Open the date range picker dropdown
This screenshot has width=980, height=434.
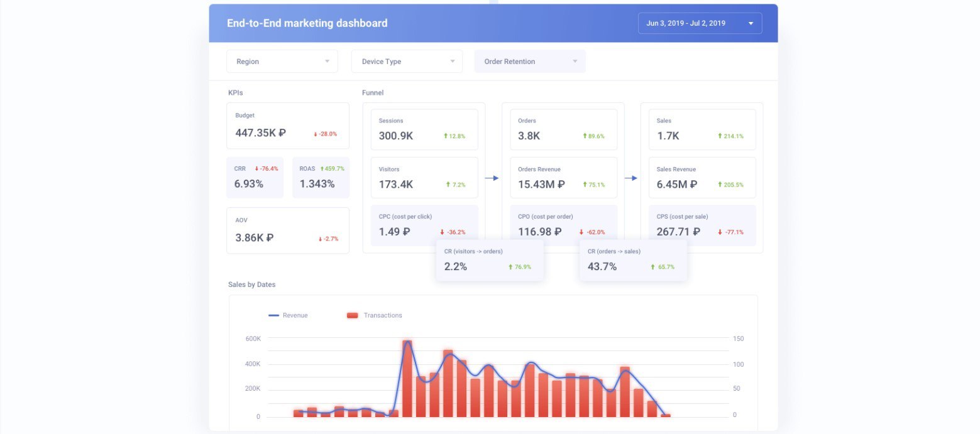coord(700,23)
